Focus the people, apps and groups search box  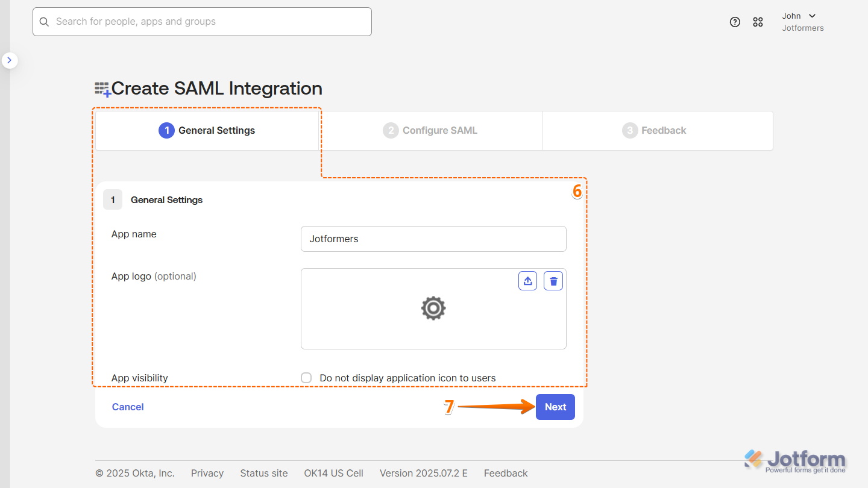202,22
